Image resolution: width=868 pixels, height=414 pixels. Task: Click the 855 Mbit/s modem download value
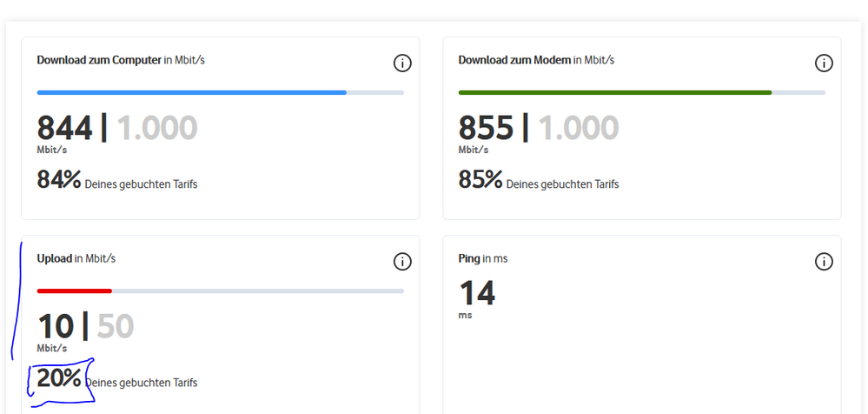coord(486,129)
